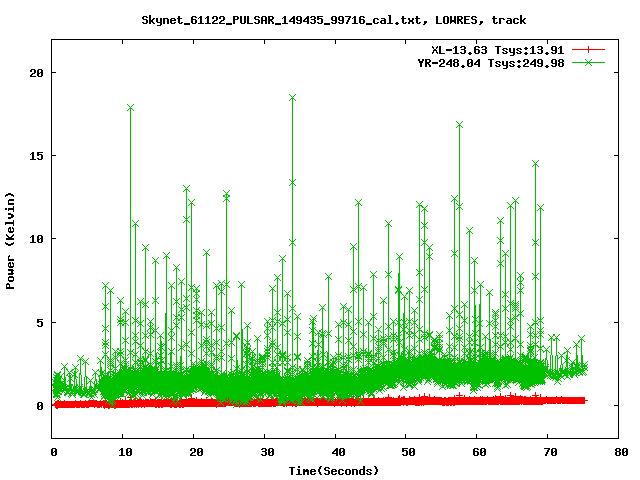Click the green peak marker near 68 seconds

[535, 163]
